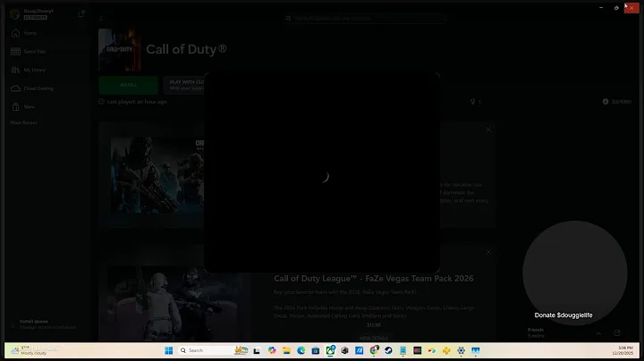Screen dimensions: 644x361
Task: Open the Windows Start menu
Action: (169, 350)
